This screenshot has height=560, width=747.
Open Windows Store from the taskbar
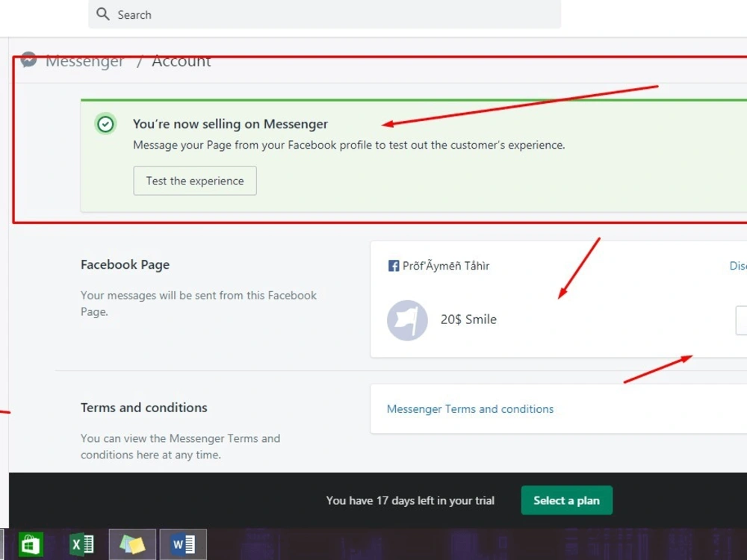point(31,544)
